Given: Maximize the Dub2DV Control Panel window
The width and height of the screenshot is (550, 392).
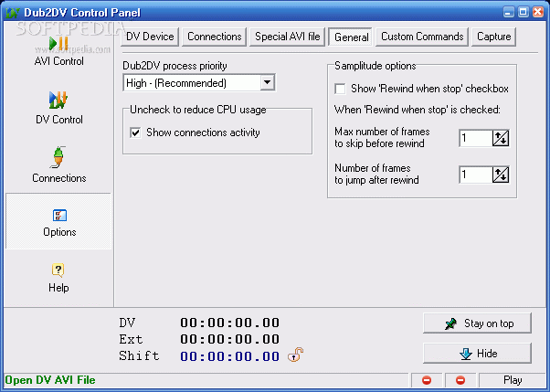Looking at the screenshot, I should (523, 12).
